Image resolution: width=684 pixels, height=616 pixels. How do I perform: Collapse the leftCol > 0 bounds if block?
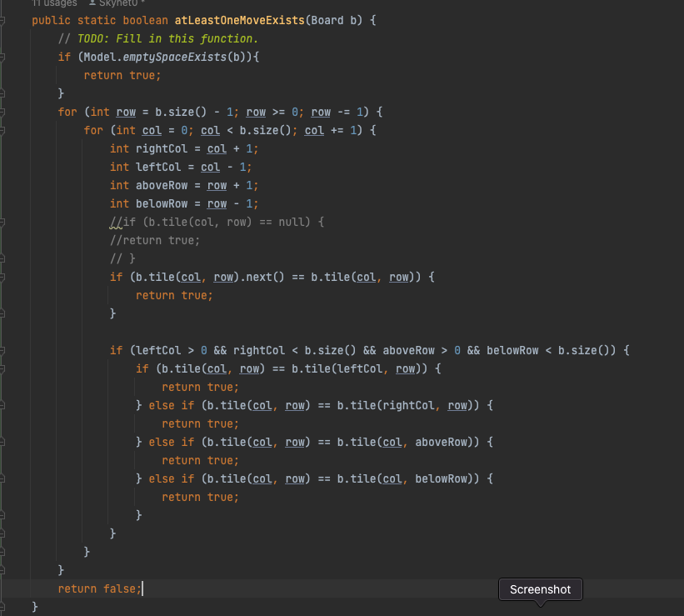(x=3, y=350)
